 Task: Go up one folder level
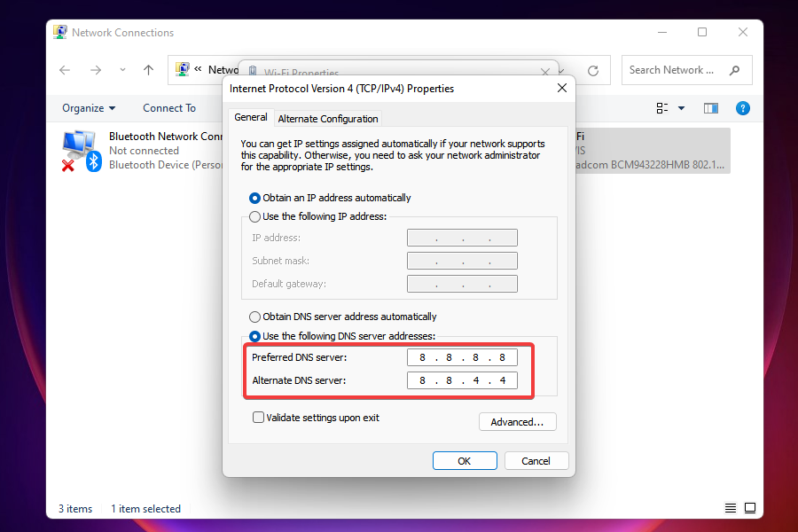click(x=148, y=70)
